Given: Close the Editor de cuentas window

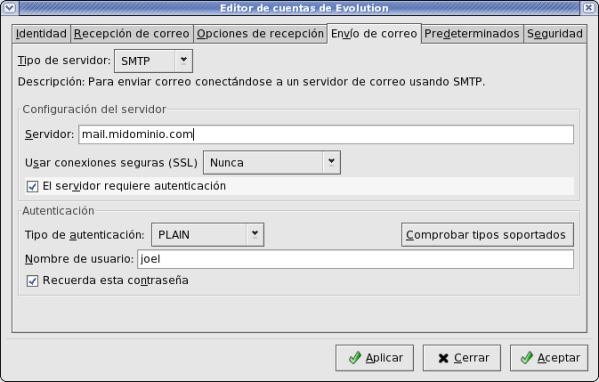Looking at the screenshot, I should point(589,7).
